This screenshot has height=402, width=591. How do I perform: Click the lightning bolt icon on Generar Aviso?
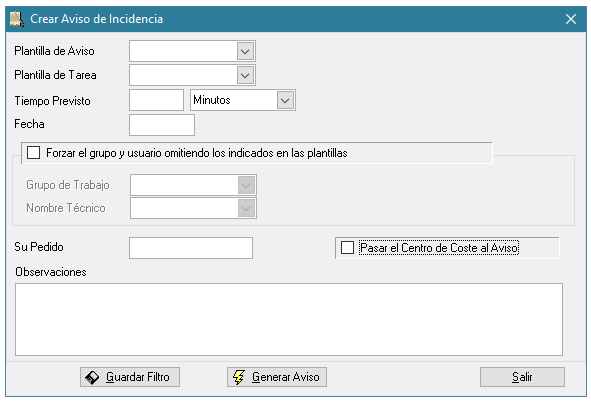tap(239, 377)
